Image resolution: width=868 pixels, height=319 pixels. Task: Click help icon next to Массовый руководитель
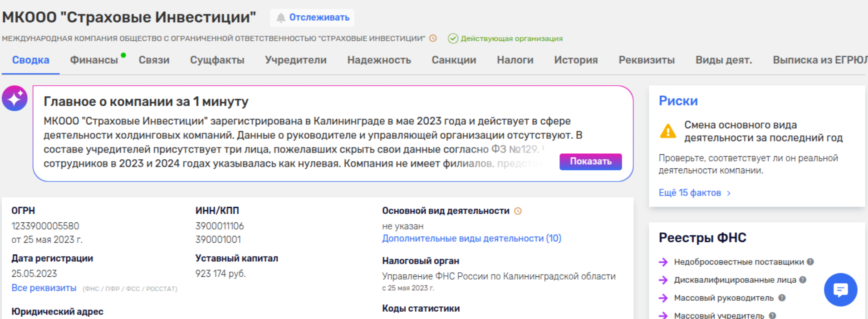tap(782, 298)
